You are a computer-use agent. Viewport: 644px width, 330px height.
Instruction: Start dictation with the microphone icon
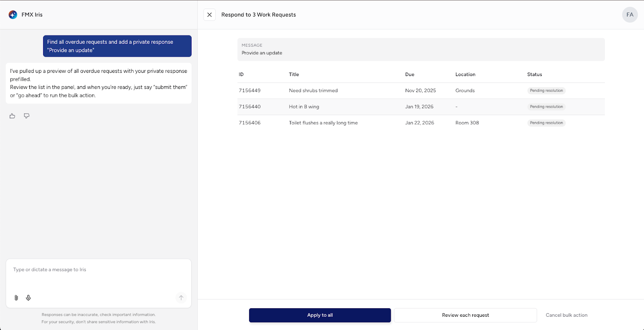[x=29, y=298]
